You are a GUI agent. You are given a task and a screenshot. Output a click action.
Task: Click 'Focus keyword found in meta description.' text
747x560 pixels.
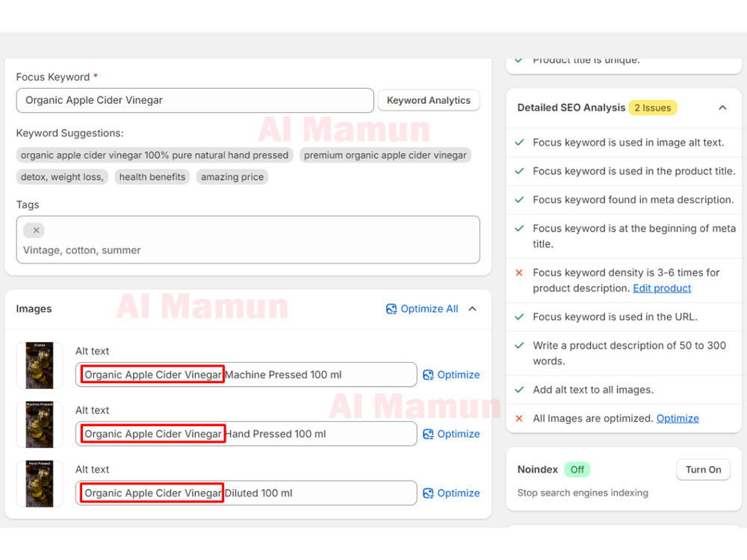pos(633,200)
